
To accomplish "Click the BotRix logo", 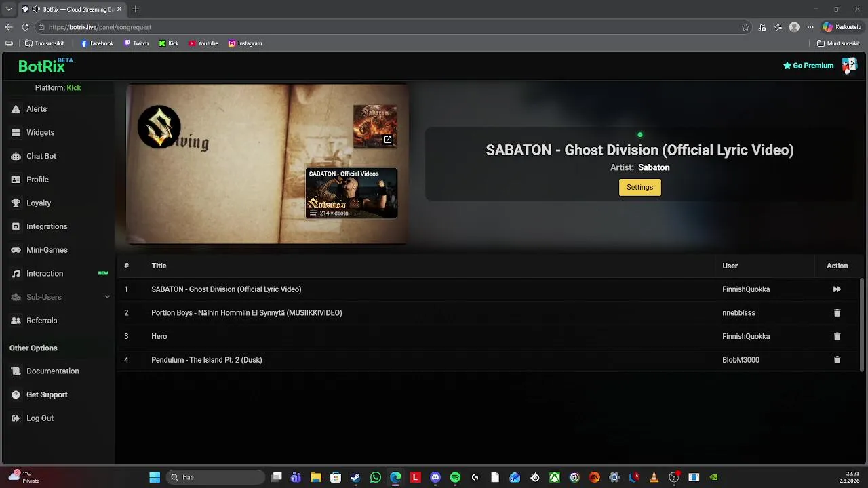I will pyautogui.click(x=45, y=66).
